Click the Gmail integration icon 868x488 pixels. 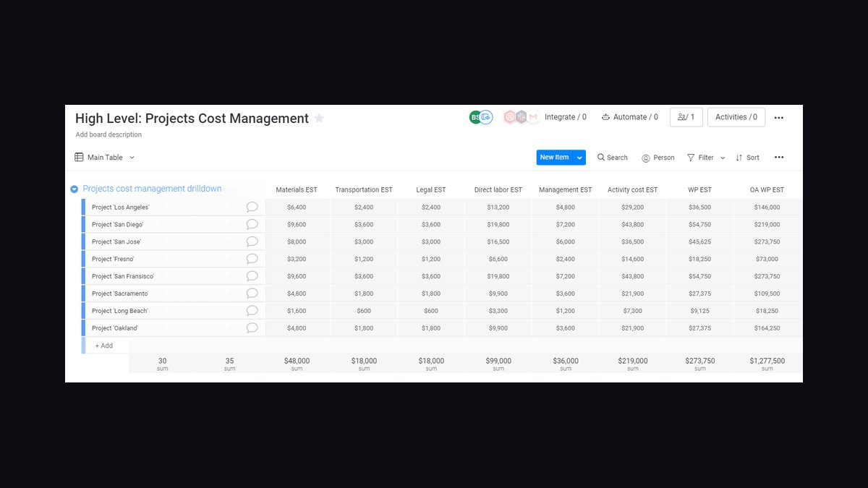pyautogui.click(x=533, y=117)
